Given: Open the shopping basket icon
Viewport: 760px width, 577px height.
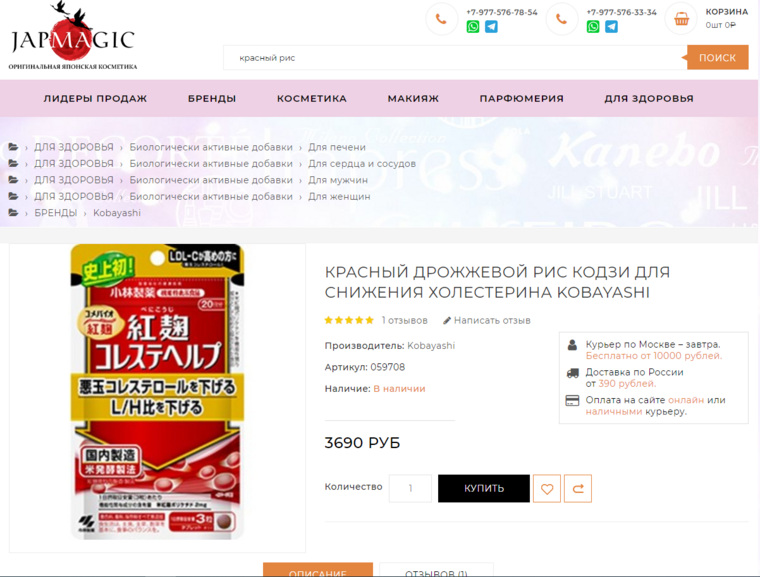Looking at the screenshot, I should click(x=681, y=19).
